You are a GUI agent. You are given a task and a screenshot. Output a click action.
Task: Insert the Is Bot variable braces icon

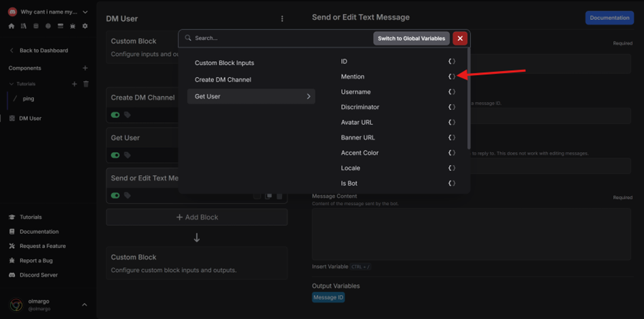coord(452,183)
